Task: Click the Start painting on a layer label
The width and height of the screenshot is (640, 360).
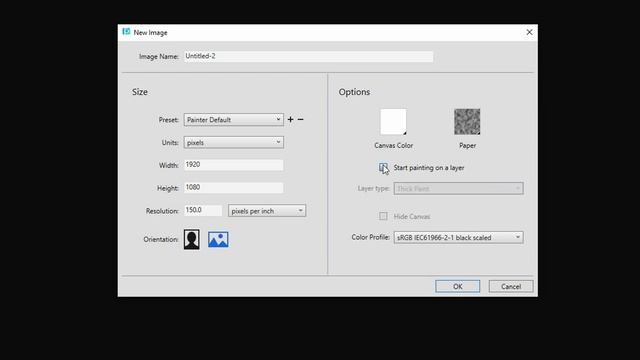Action: (429, 168)
